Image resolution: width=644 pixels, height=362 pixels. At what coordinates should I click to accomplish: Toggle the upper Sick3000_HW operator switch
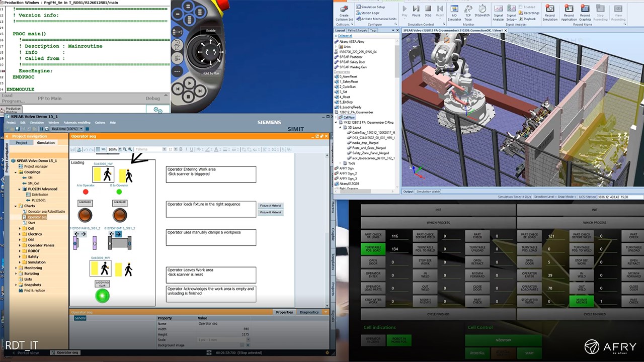coord(103,174)
